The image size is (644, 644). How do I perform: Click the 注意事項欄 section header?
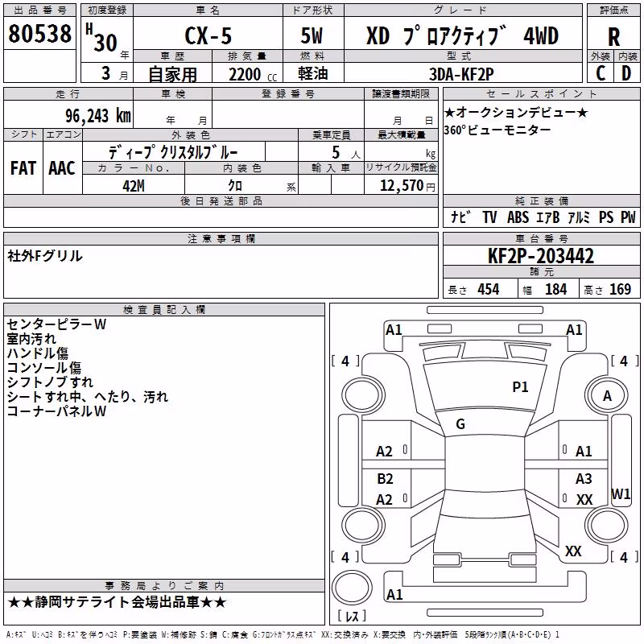coord(221,238)
